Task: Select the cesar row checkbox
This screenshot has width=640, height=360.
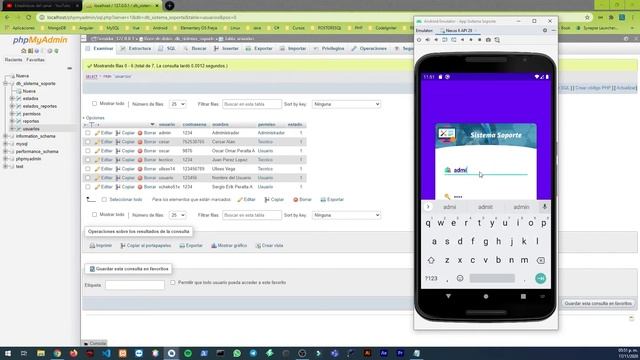Action: (x=88, y=142)
